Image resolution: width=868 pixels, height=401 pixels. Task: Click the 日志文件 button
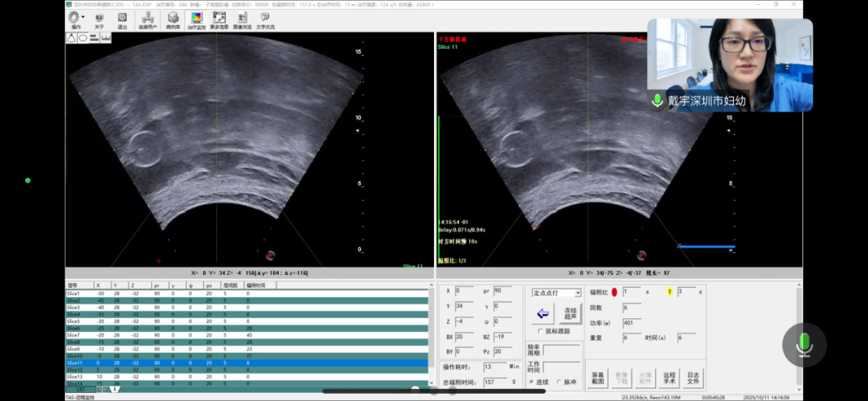click(x=693, y=378)
